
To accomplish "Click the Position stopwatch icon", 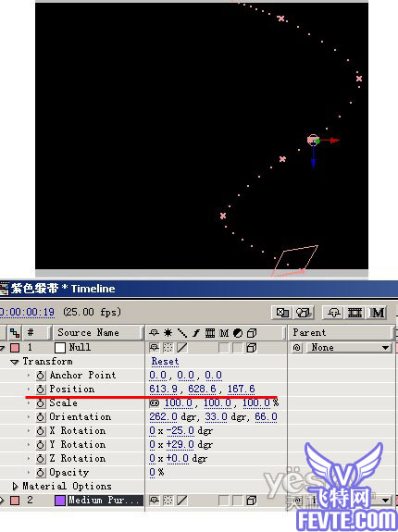I will click(41, 390).
